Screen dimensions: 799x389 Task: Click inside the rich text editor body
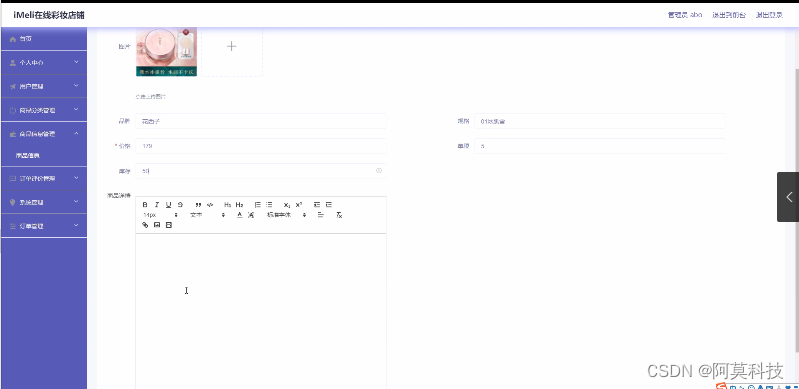coord(261,311)
